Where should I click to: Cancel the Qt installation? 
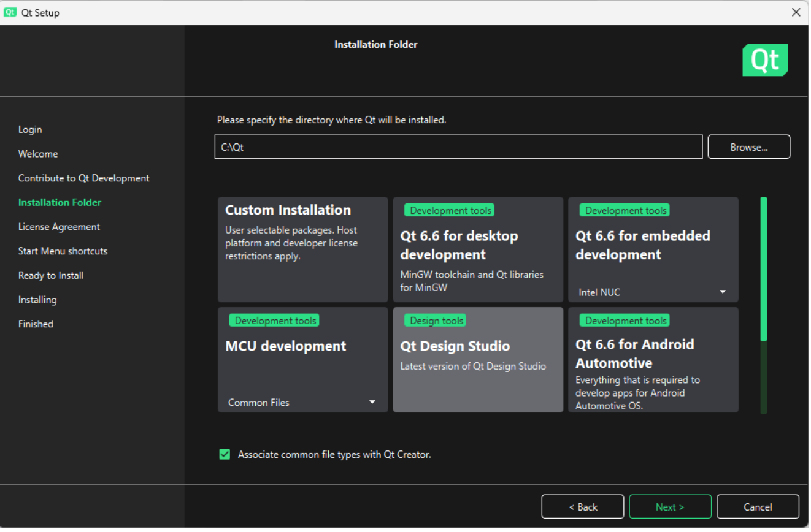(758, 507)
